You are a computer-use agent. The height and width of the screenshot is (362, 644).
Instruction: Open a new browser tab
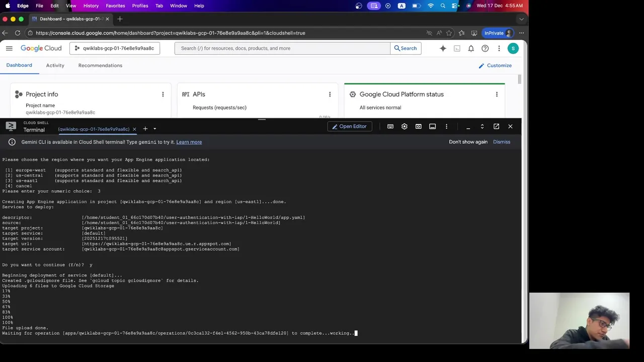(120, 19)
